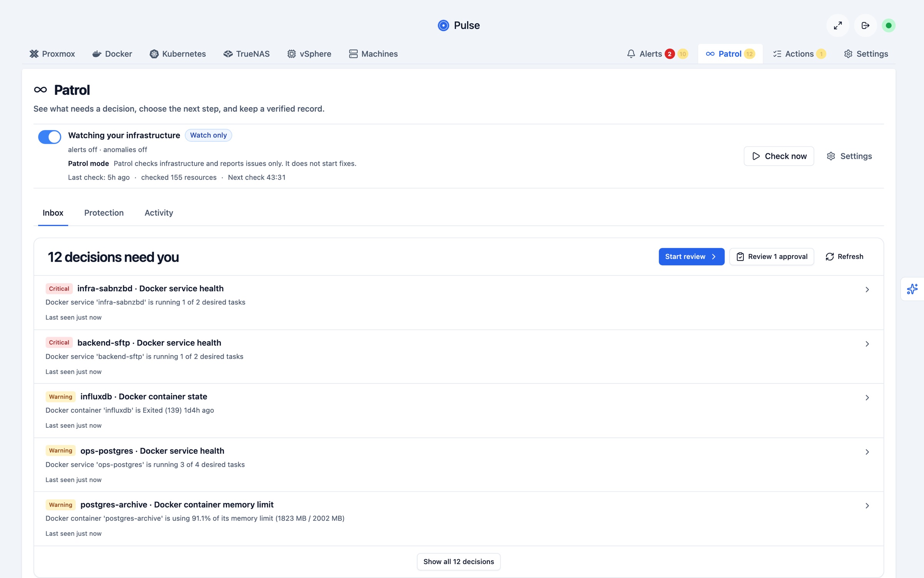The height and width of the screenshot is (578, 924).
Task: Select the Patrol navigation tab
Action: pyautogui.click(x=730, y=54)
